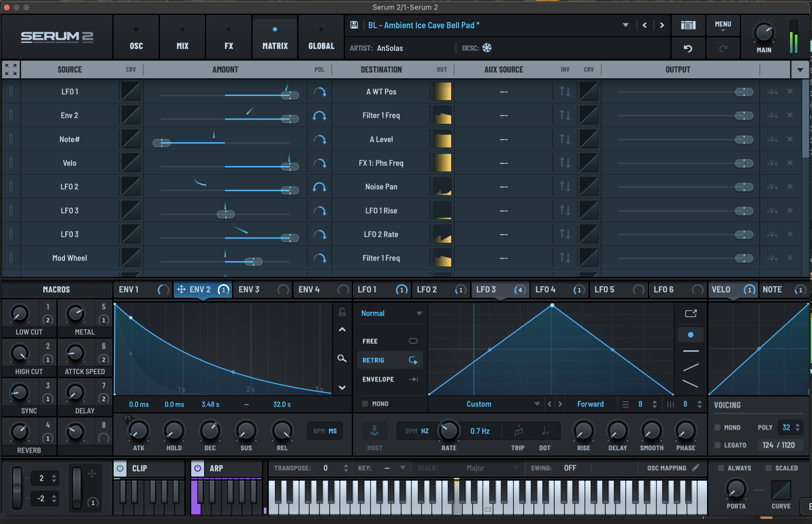Enable the LEGATO checkbox
The image size is (812, 524).
(717, 445)
